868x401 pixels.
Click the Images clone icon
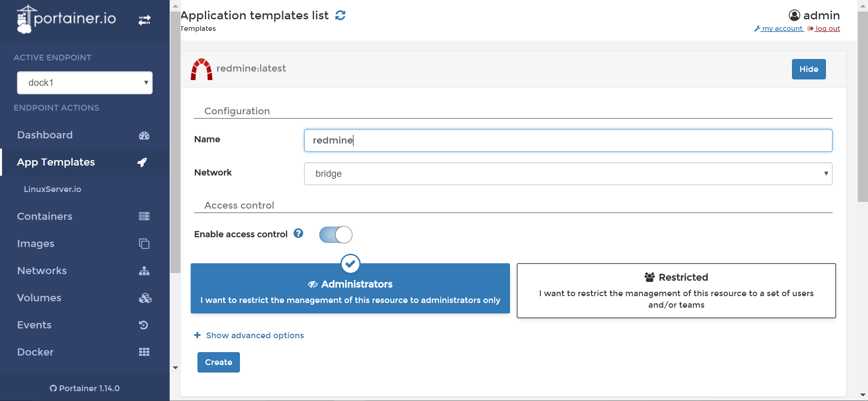pyautogui.click(x=144, y=244)
